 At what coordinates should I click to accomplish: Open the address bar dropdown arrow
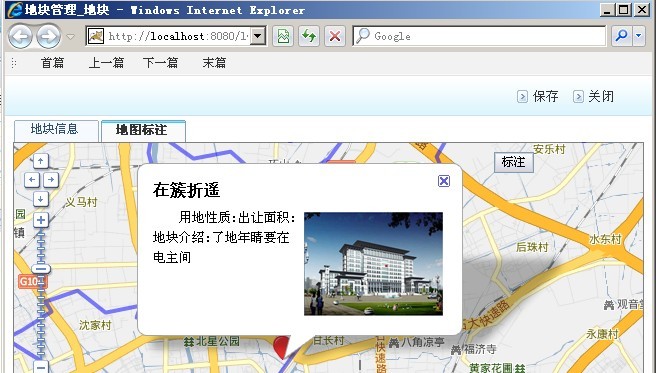(258, 36)
